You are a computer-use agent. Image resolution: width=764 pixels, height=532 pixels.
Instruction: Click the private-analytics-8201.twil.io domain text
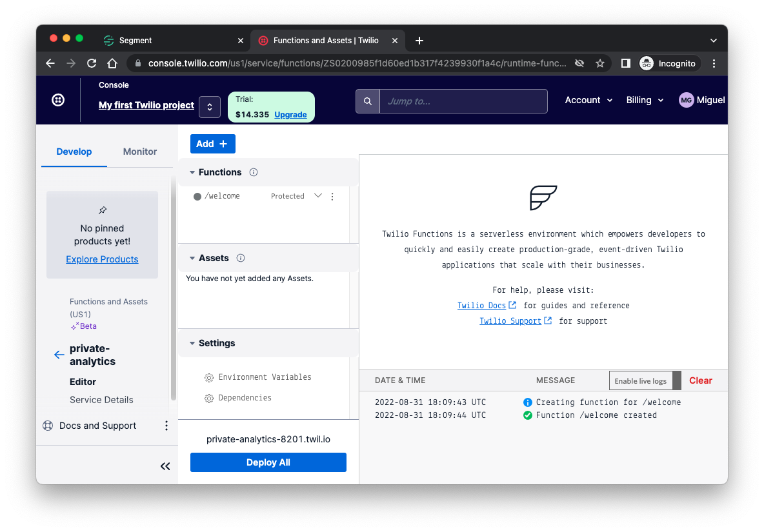[268, 440]
